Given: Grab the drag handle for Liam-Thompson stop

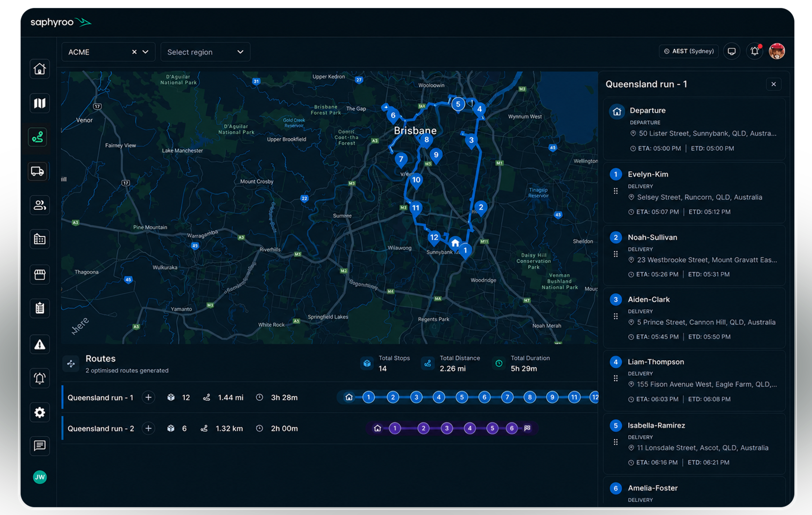Looking at the screenshot, I should point(615,378).
